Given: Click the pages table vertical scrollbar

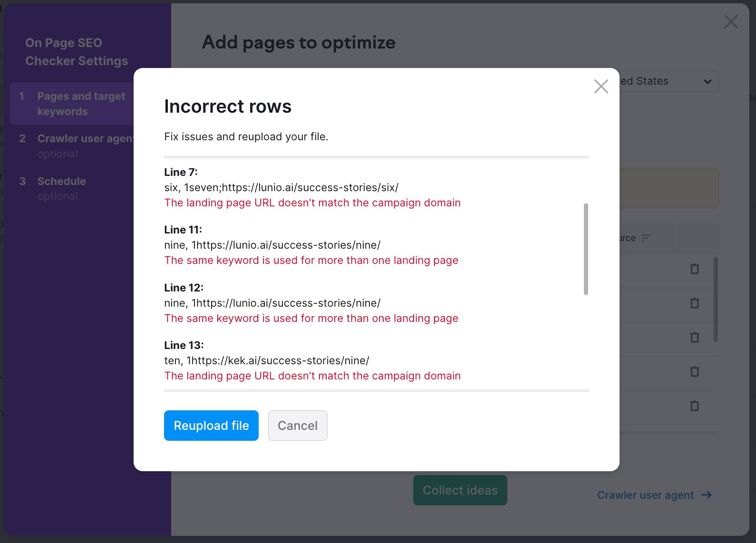Looking at the screenshot, I should (x=716, y=300).
